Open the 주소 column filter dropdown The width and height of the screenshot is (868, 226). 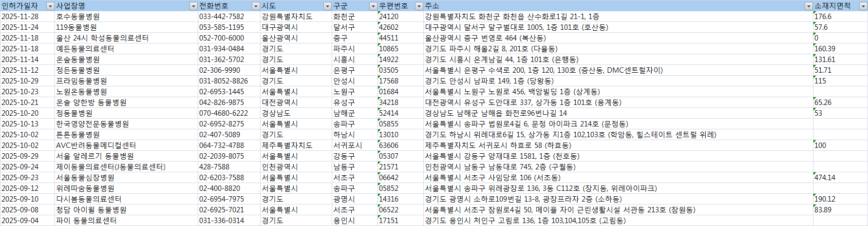[x=809, y=6]
